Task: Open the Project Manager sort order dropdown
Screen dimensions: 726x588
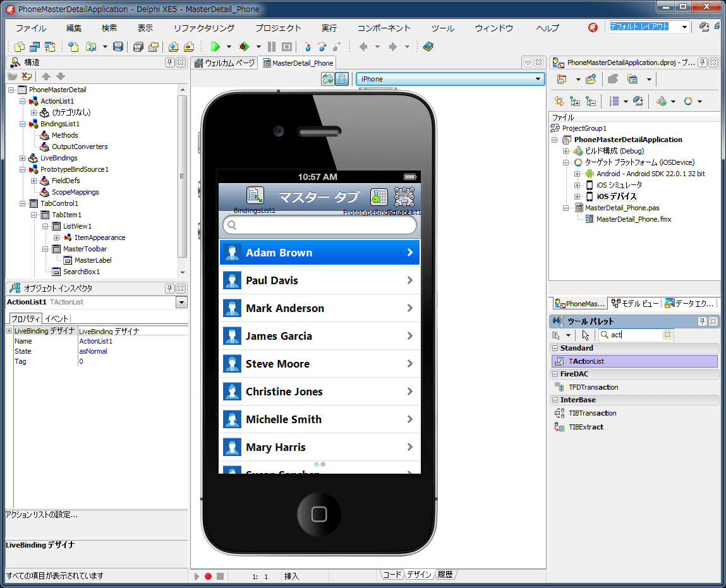Action: [x=626, y=101]
